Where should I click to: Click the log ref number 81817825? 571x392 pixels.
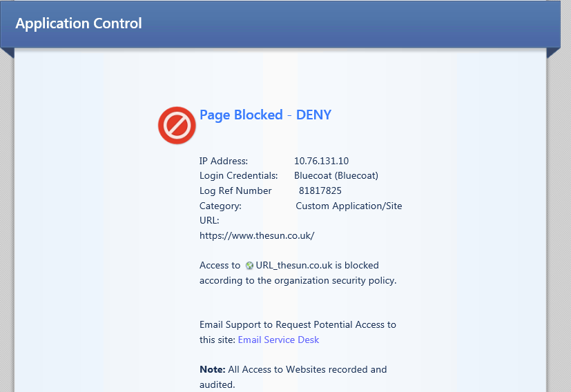pyautogui.click(x=320, y=190)
